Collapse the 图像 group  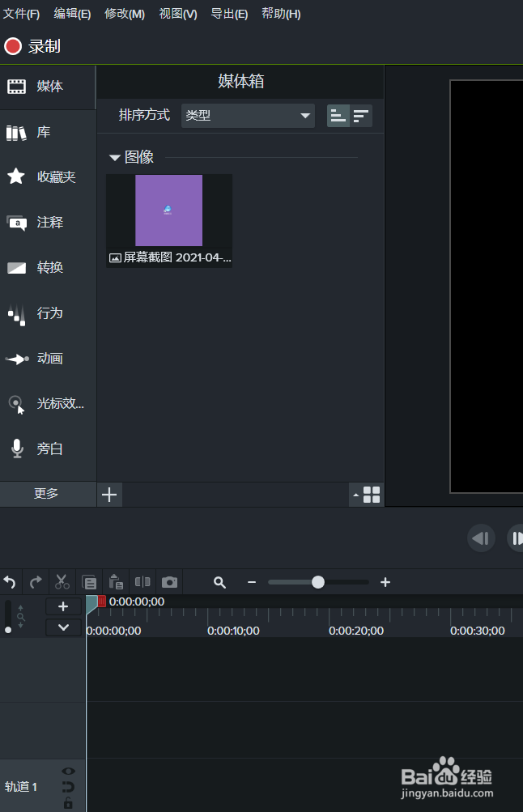coord(114,157)
